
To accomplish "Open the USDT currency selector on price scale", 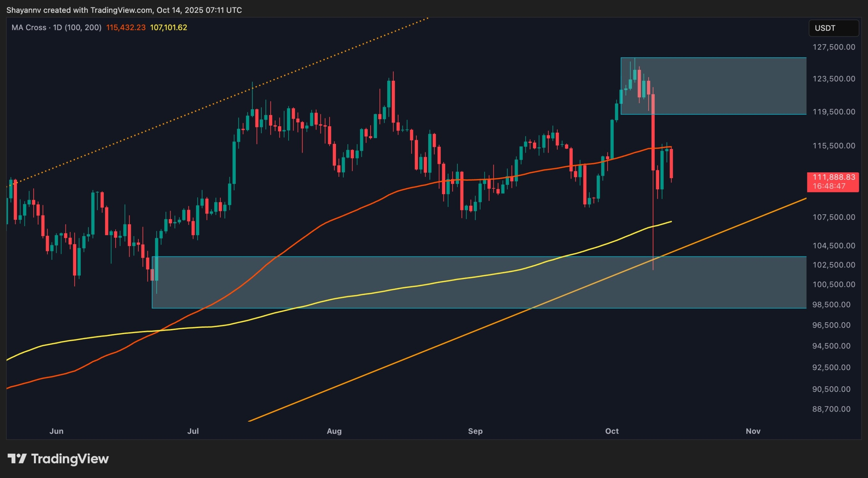I will [834, 28].
